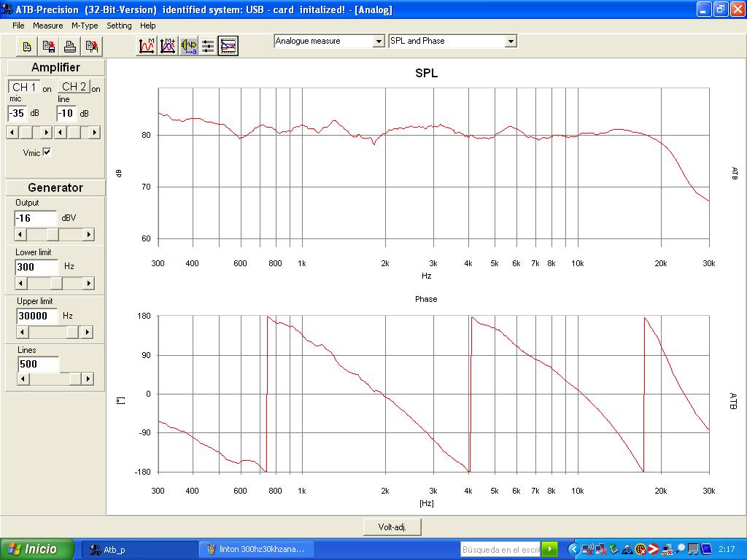The height and width of the screenshot is (560, 747).
Task: Click the Output field showing -16
Action: (36, 219)
